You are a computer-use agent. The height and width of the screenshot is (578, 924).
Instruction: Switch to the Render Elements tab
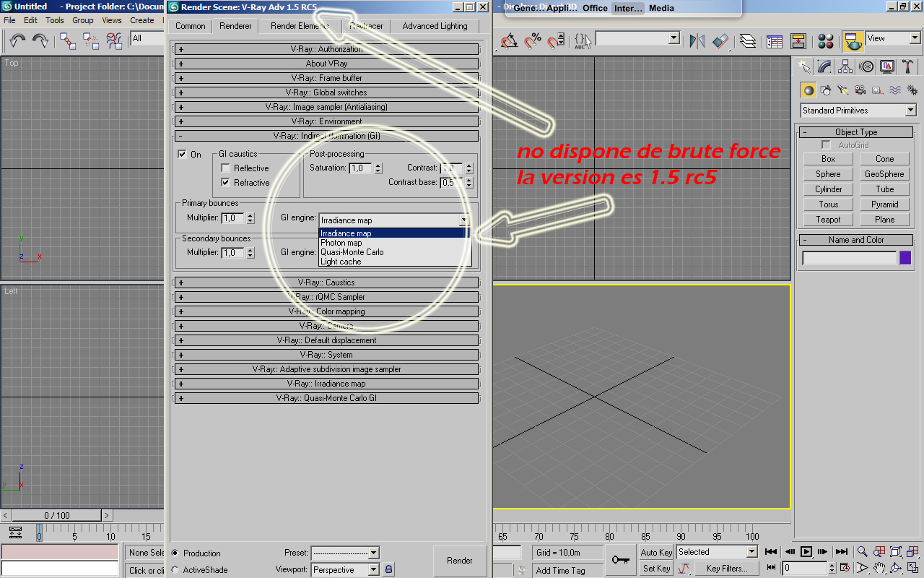coord(300,26)
